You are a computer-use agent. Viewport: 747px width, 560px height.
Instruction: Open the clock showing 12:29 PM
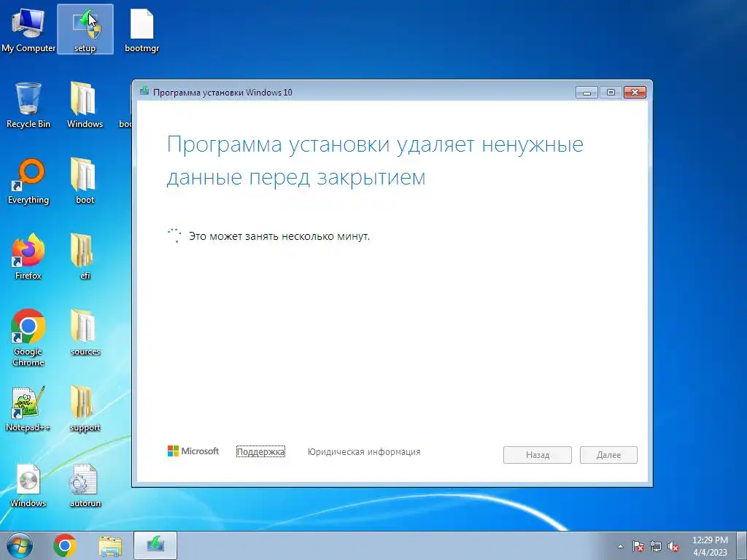click(710, 546)
